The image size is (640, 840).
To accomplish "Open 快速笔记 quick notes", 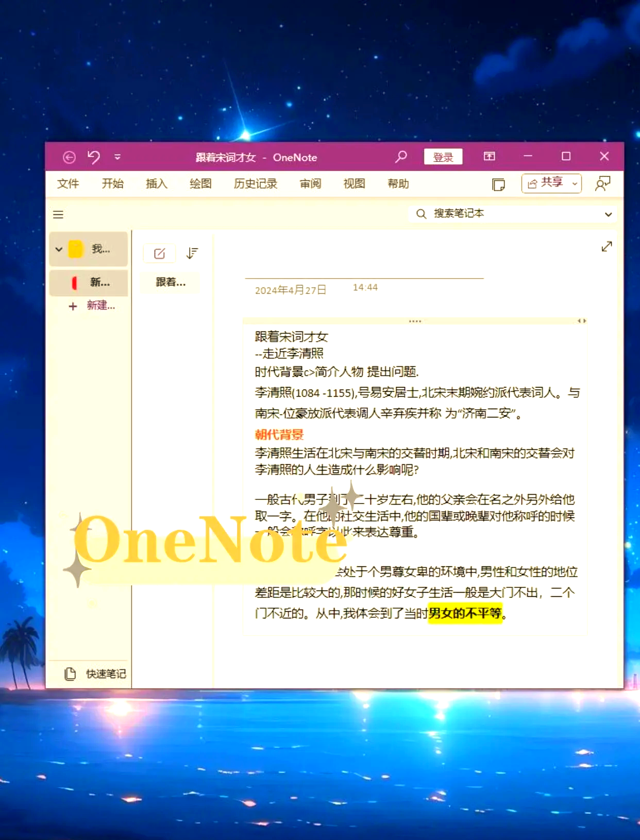I will coord(95,674).
